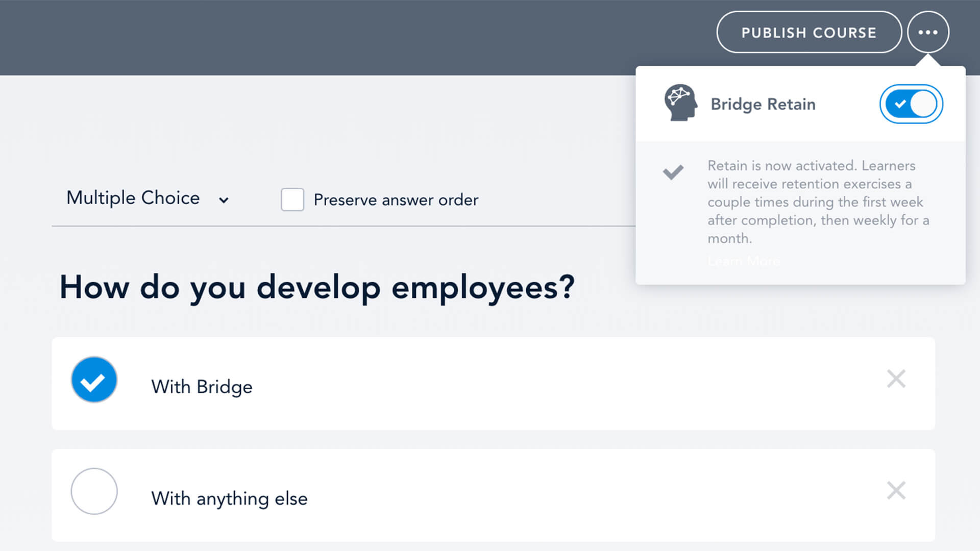Click the Publish Course button
Viewport: 980px width, 551px height.
[x=809, y=32]
